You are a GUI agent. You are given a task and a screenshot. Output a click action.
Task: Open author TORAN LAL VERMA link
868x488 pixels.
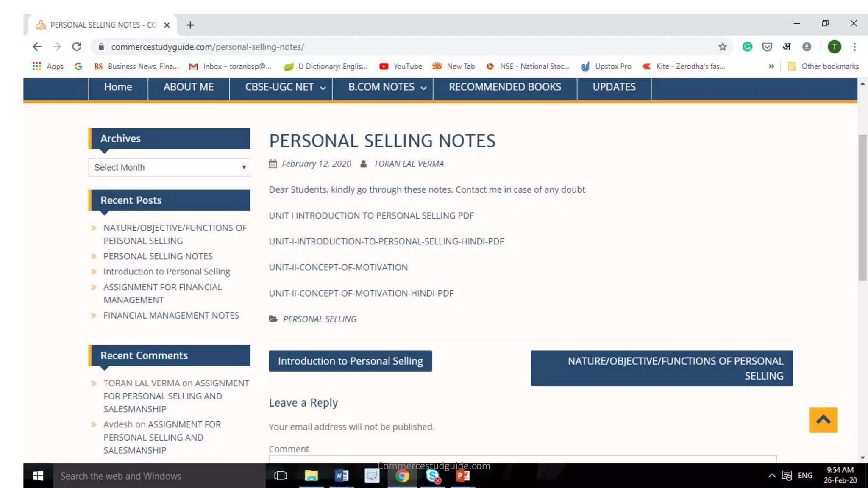click(409, 164)
